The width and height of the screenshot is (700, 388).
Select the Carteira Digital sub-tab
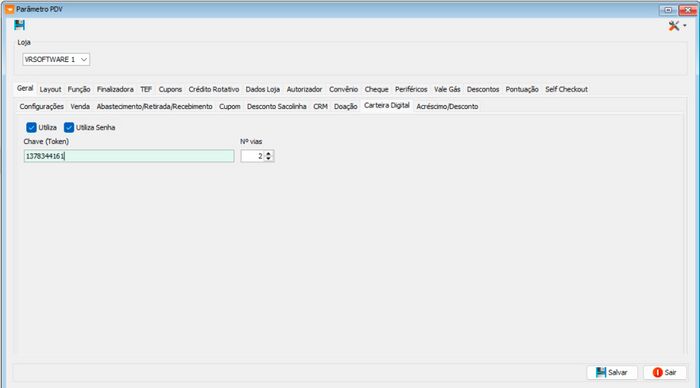(387, 105)
